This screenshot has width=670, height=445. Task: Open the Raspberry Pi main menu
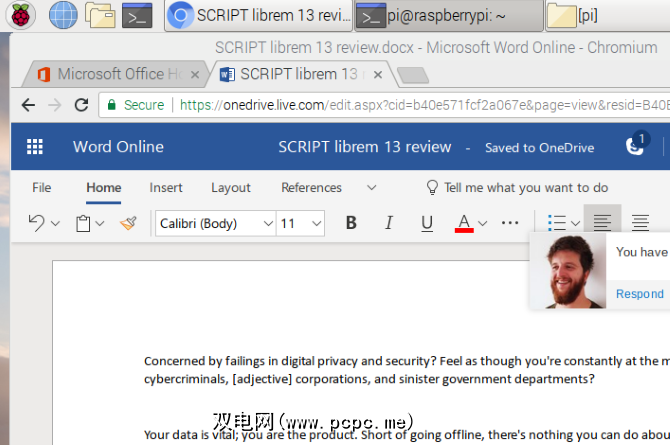pyautogui.click(x=21, y=16)
